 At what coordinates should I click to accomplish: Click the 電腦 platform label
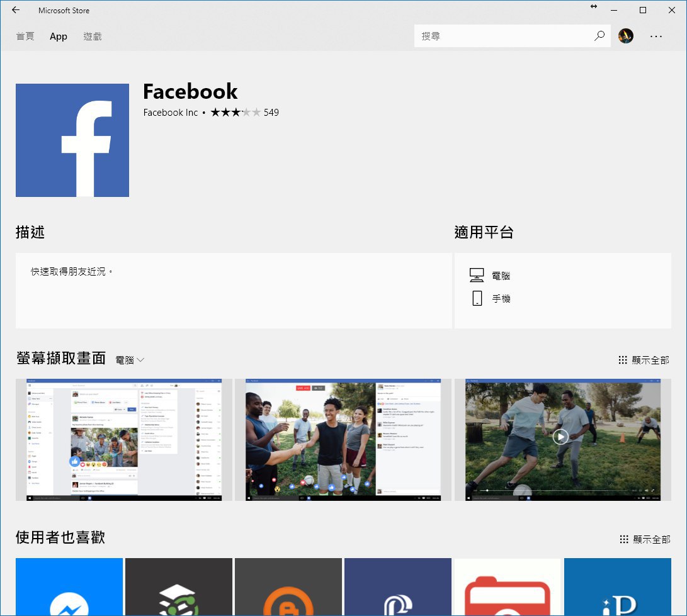(501, 276)
